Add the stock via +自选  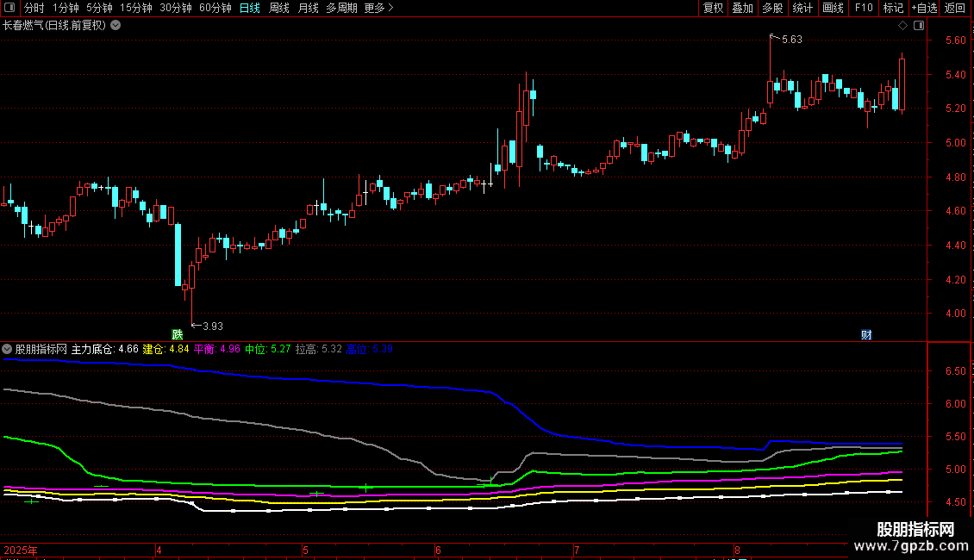[924, 8]
